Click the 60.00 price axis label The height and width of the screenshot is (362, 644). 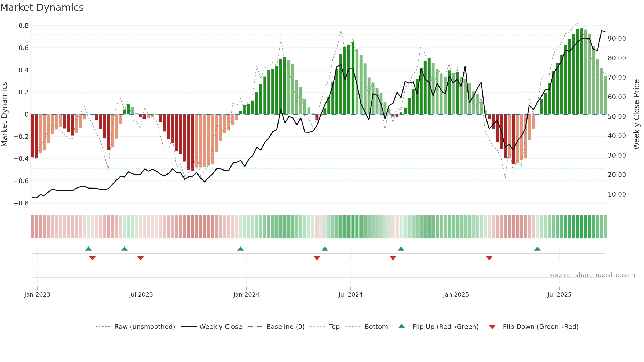click(617, 97)
